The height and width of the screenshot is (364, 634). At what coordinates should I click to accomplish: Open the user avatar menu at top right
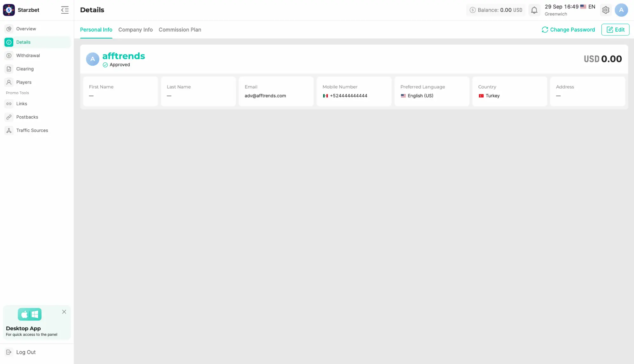click(621, 10)
